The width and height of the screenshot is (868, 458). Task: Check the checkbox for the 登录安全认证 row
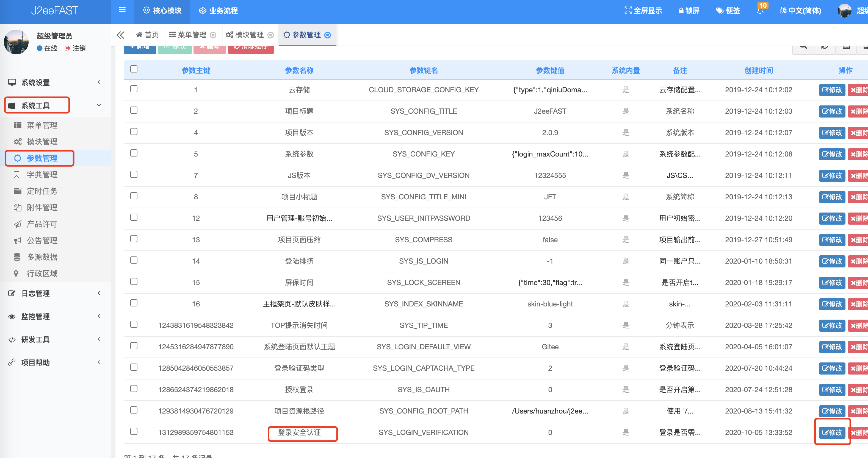[x=134, y=431]
